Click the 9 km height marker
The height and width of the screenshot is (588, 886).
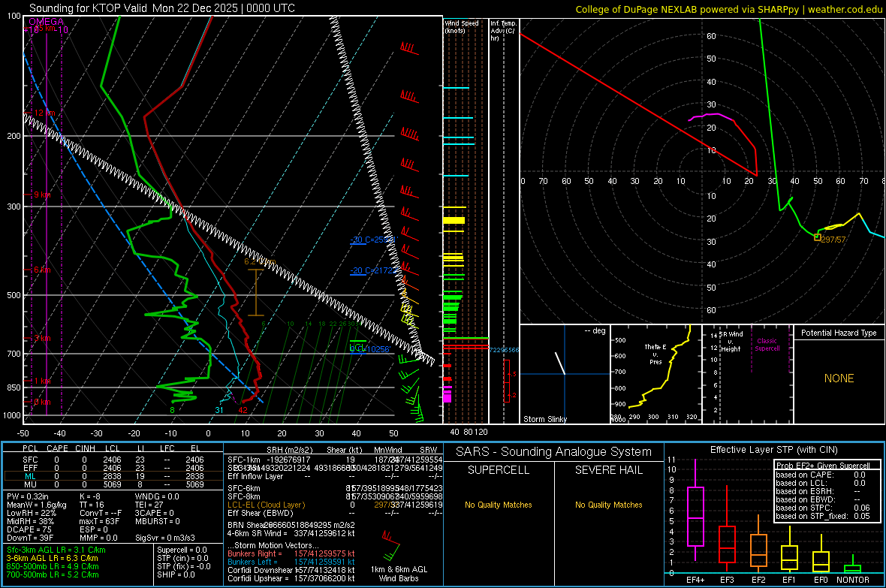42,194
